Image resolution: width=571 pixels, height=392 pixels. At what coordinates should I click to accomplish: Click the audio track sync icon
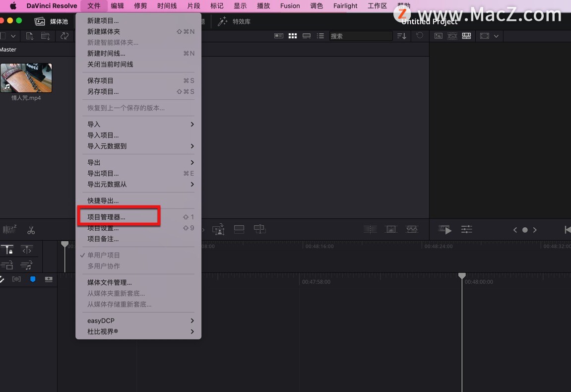(27, 265)
